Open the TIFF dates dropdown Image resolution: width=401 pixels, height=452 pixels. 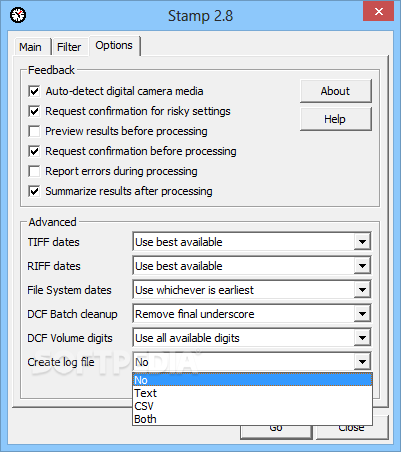(x=362, y=242)
